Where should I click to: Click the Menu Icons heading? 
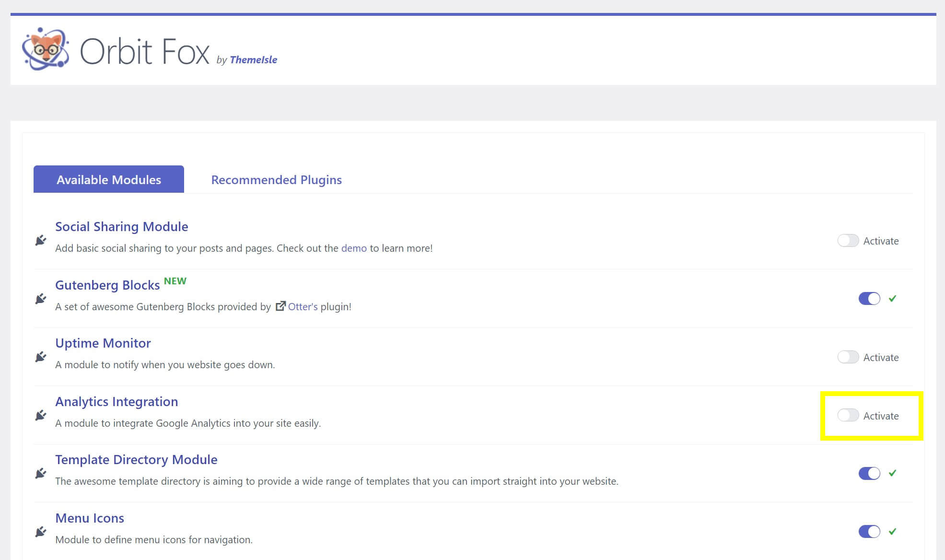pyautogui.click(x=90, y=518)
